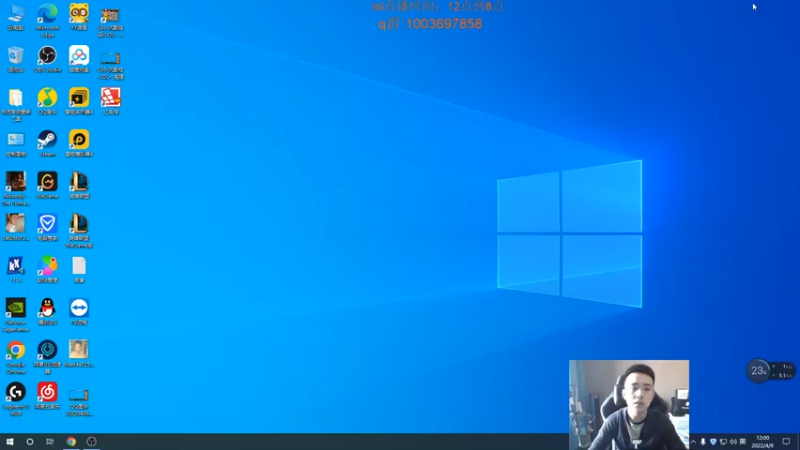The width and height of the screenshot is (800, 450).
Task: Click the 23% floating performance monitor ball
Action: (x=758, y=371)
